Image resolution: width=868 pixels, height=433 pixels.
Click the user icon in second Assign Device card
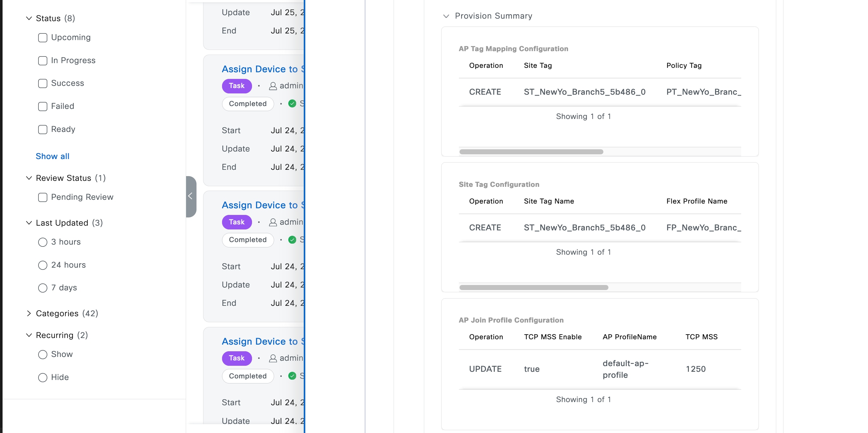273,222
